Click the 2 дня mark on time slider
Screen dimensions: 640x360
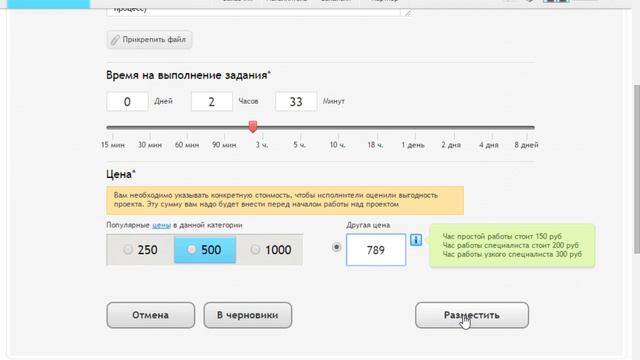coord(451,145)
